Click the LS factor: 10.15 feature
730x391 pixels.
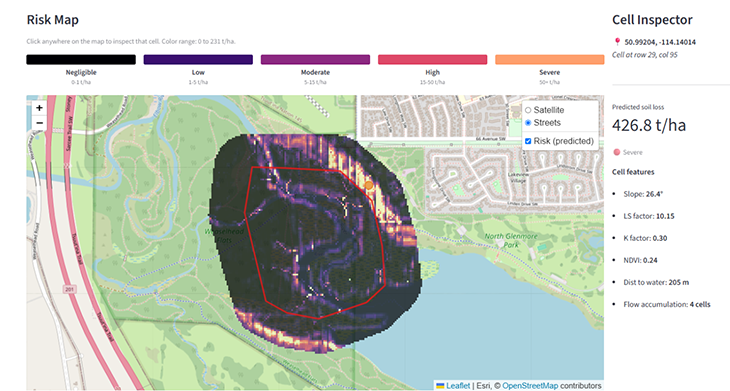649,216
